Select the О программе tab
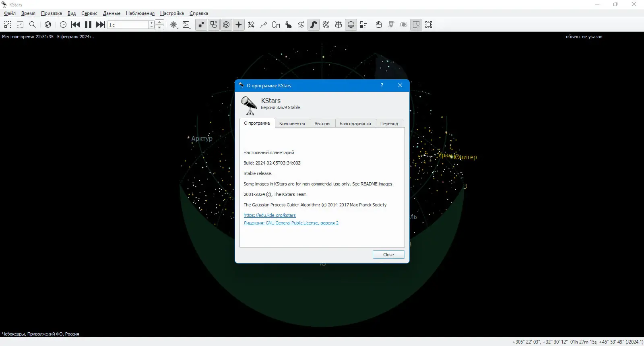 click(x=257, y=123)
